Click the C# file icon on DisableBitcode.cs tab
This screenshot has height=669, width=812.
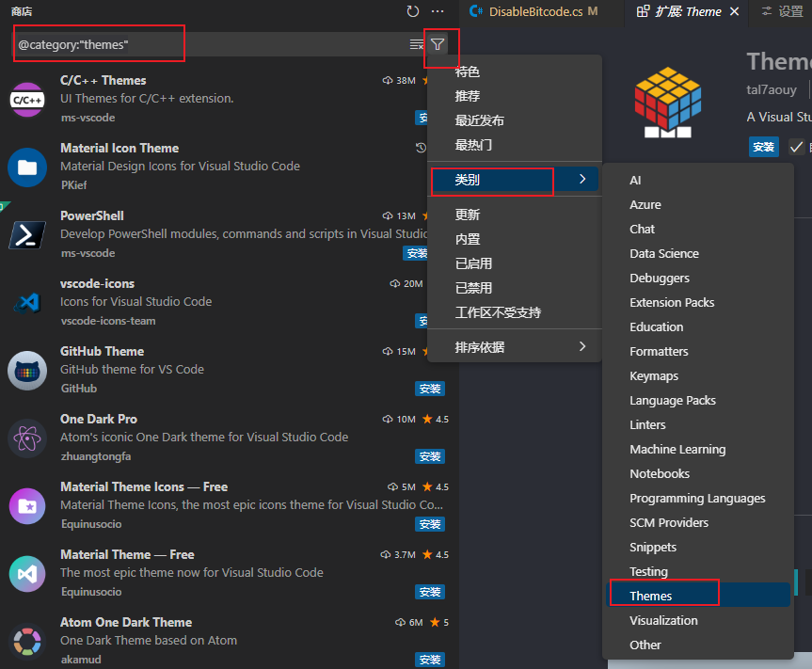click(x=476, y=11)
